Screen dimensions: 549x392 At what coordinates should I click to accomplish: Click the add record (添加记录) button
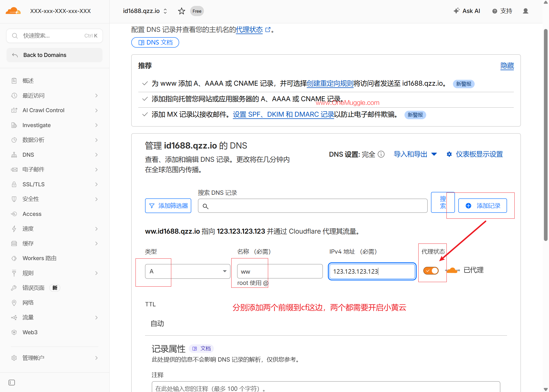(483, 206)
